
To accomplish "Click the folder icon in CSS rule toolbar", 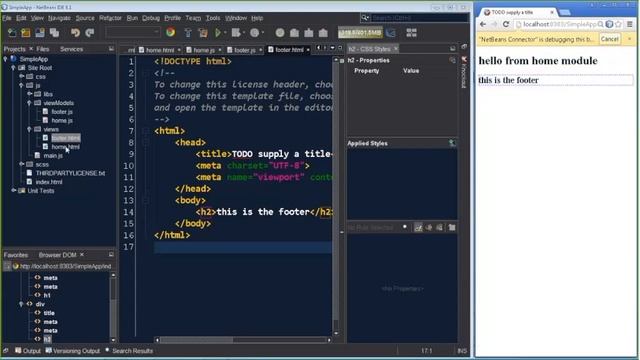I will 452,227.
